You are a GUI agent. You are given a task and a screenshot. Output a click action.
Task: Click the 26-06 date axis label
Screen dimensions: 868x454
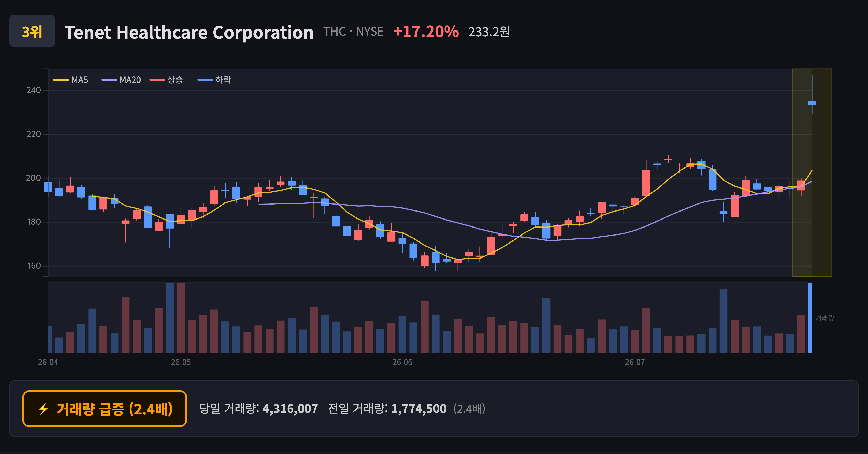point(402,362)
